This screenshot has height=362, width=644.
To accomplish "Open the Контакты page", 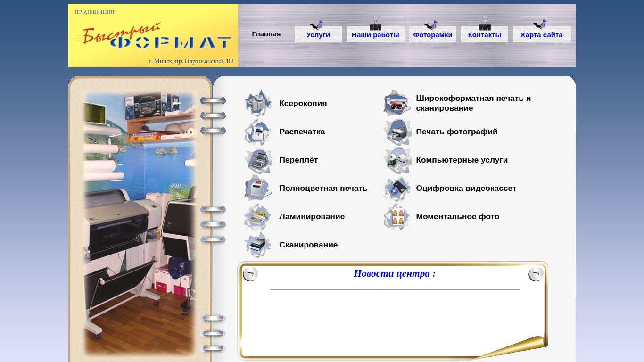I will coord(485,35).
